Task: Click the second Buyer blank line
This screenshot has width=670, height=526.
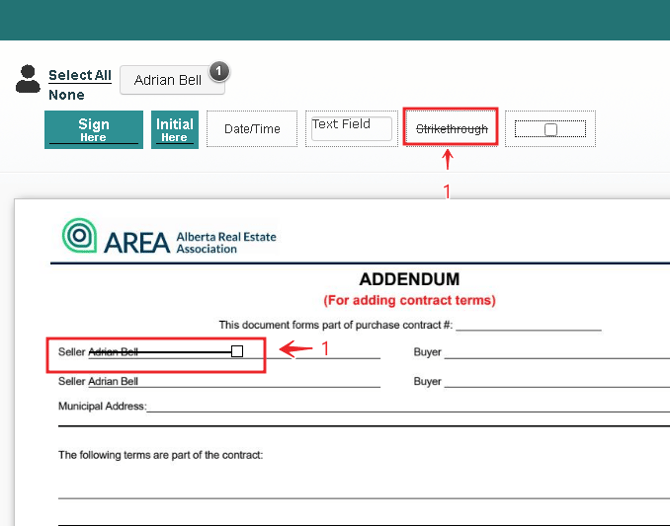Action: (x=555, y=382)
